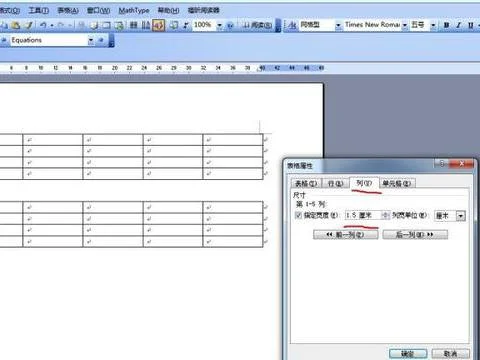Click the 前一列 button
This screenshot has height=360, width=480.
click(346, 235)
